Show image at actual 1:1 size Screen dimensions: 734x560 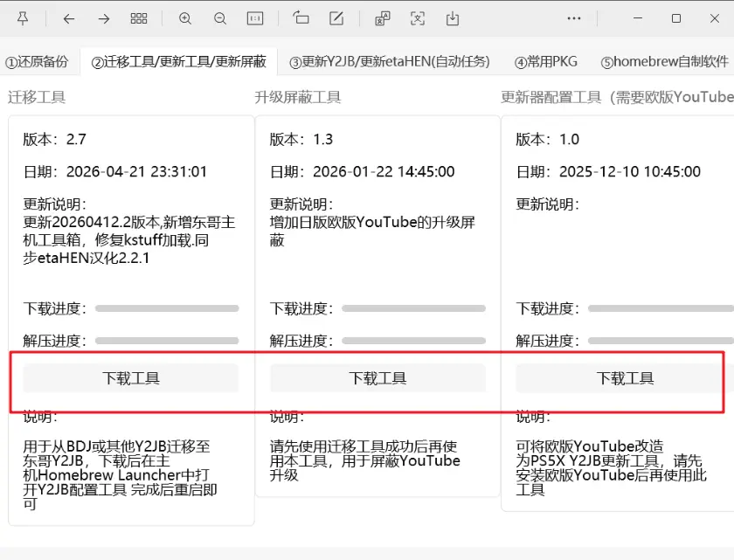[255, 18]
